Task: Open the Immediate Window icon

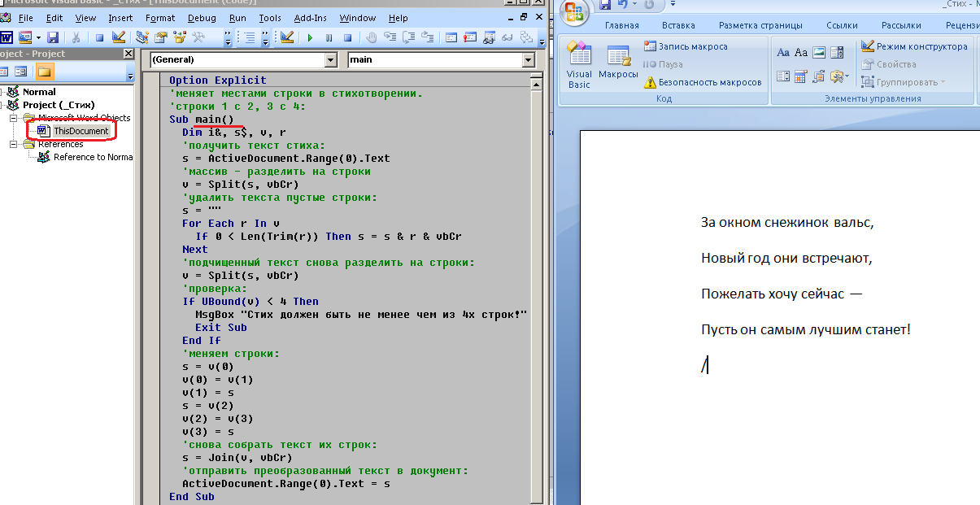Action: pos(468,37)
